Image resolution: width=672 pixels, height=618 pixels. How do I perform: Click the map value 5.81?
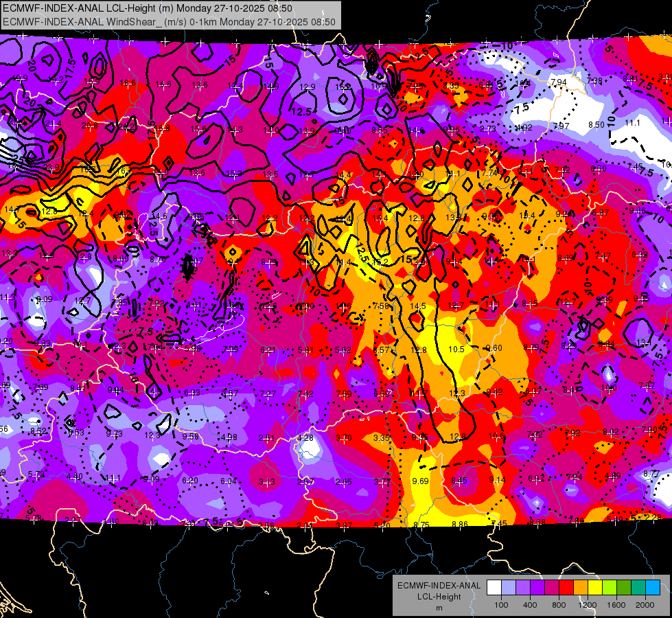click(x=305, y=350)
